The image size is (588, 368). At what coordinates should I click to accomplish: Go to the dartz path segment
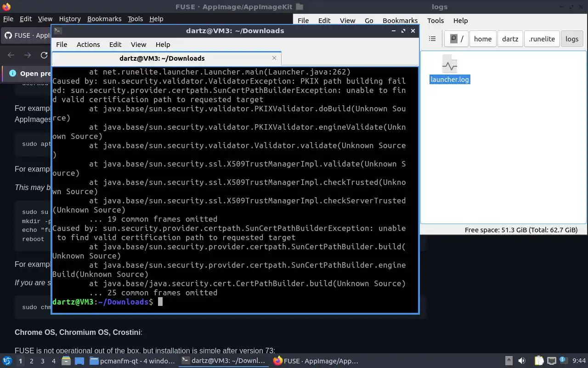[510, 39]
